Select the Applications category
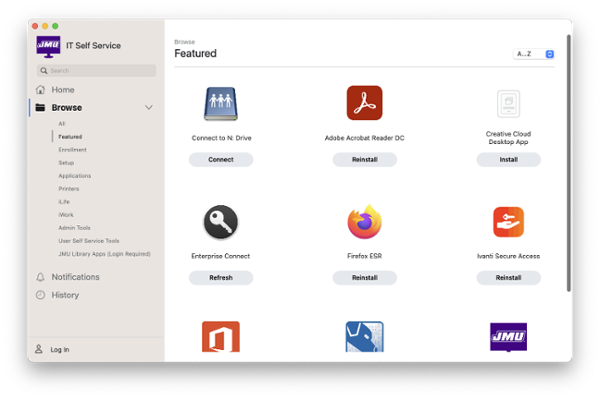The image size is (600, 399). 75,176
